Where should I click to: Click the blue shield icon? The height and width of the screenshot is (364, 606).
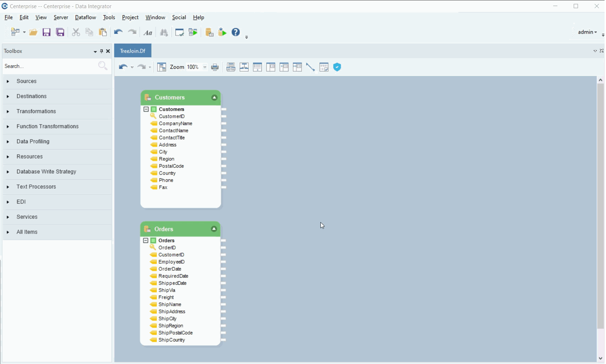click(x=337, y=67)
